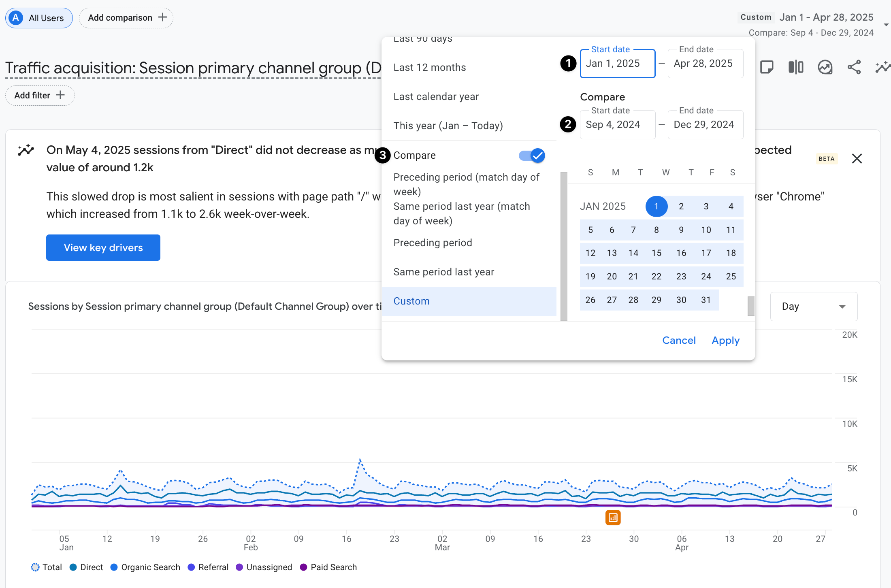Click the Paid Search color dot in legend
This screenshot has width=891, height=588.
tap(303, 567)
